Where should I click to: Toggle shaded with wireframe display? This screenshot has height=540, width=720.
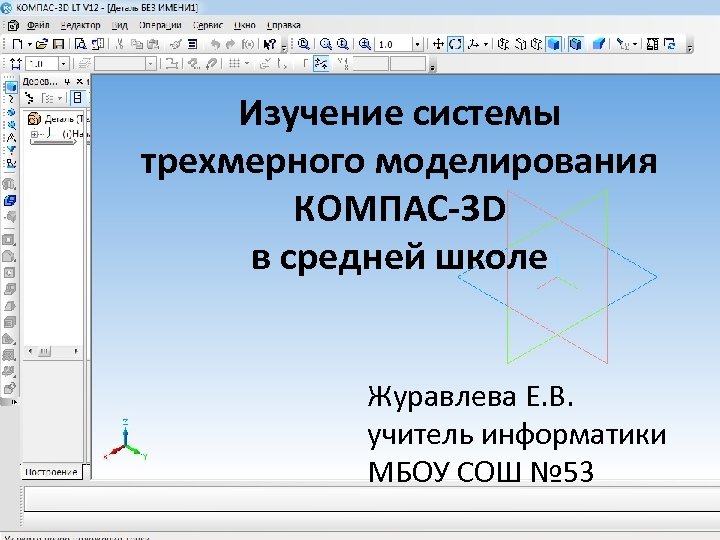[x=576, y=44]
